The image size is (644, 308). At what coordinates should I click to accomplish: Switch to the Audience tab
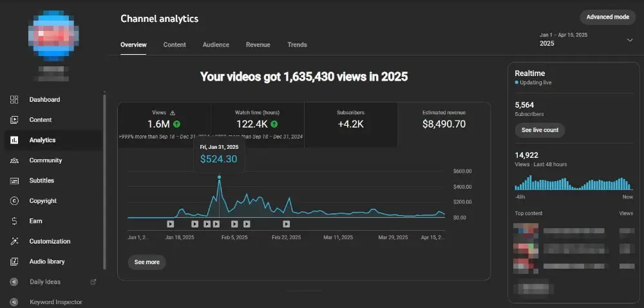216,44
